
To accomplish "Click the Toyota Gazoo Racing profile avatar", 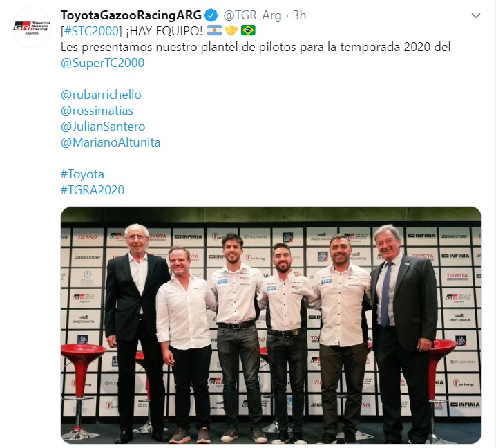I will coord(32,28).
